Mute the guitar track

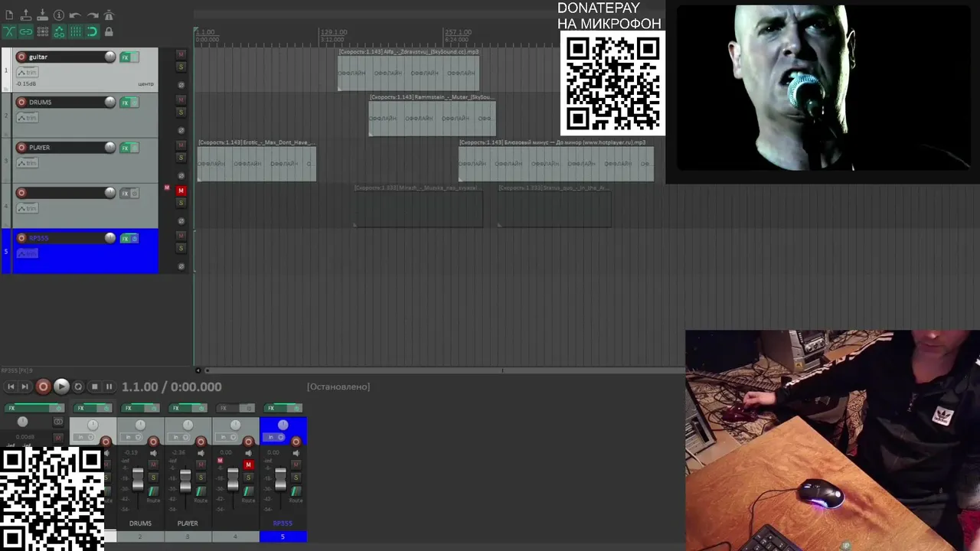tap(181, 54)
